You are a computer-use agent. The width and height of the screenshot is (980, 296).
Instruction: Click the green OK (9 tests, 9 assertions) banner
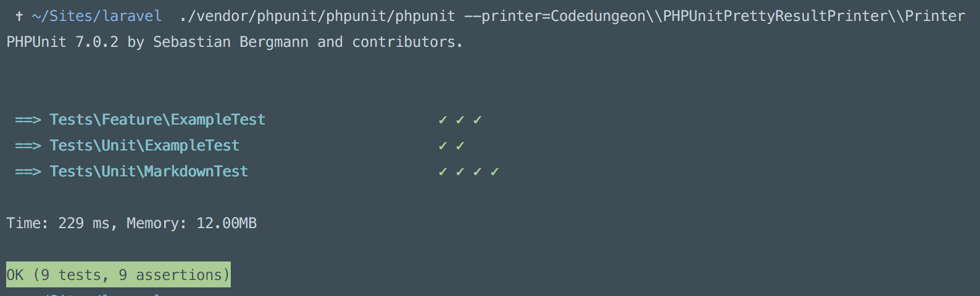click(118, 274)
